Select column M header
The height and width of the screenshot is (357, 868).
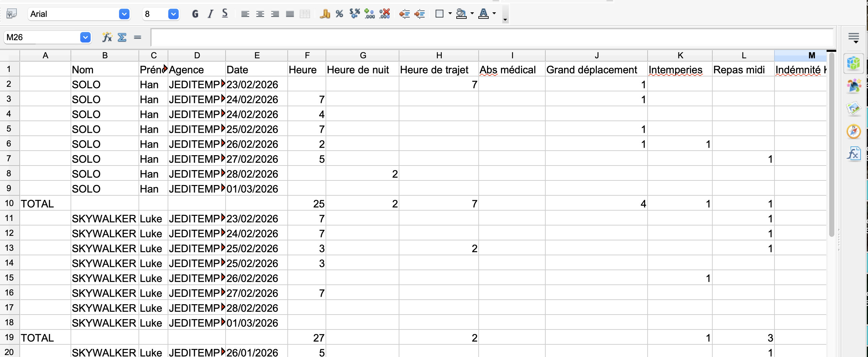tap(800, 55)
